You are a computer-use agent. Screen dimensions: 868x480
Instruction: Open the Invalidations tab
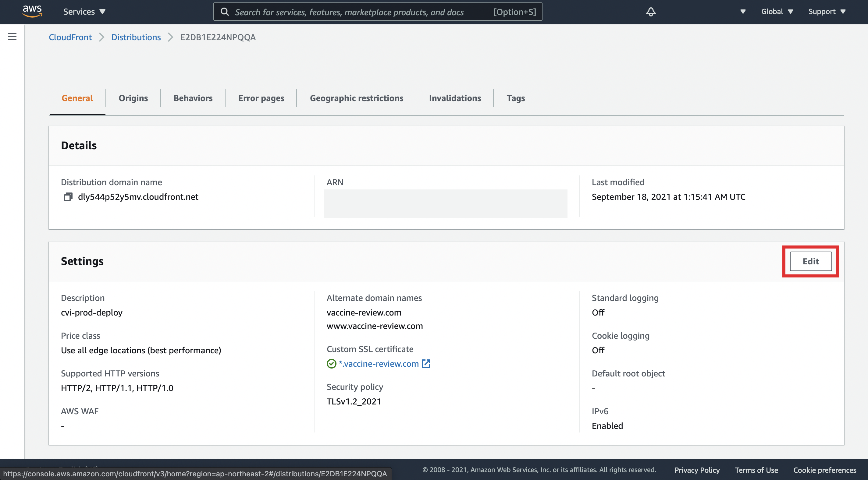coord(454,98)
